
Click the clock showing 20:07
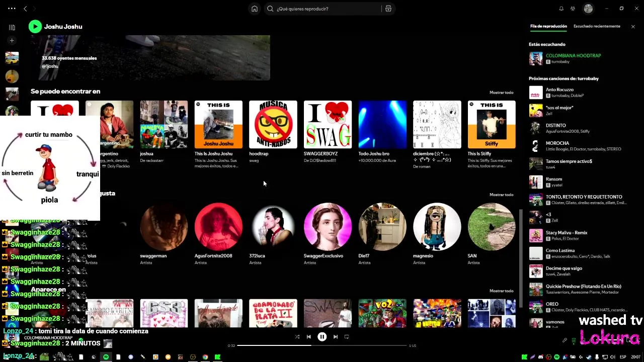tap(636, 357)
